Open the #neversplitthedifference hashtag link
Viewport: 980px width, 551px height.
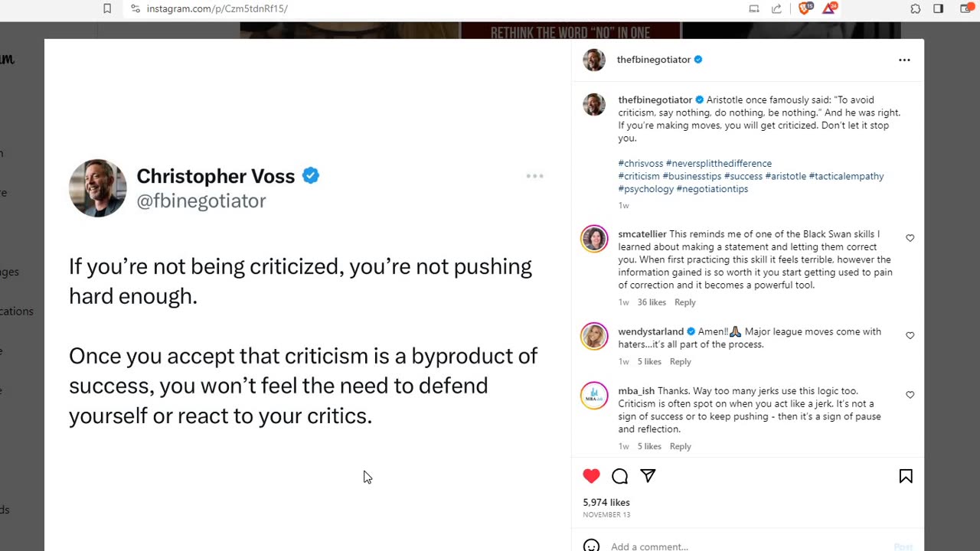point(719,163)
